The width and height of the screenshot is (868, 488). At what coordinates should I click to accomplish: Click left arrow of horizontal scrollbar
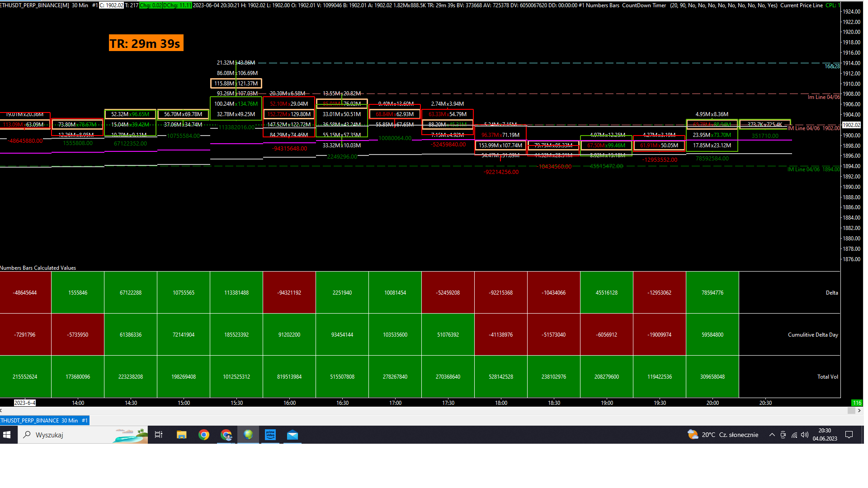click(x=1, y=411)
